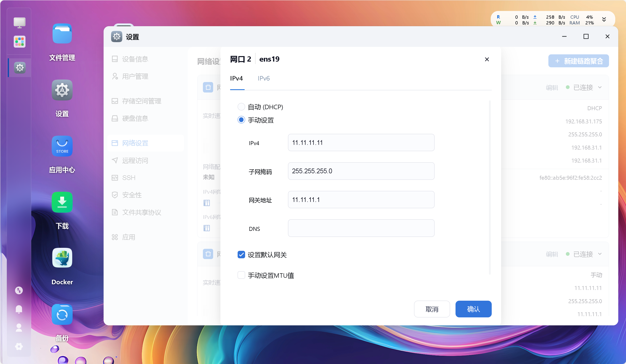Click the dialog vertical scrollbar
Image resolution: width=626 pixels, height=364 pixels.
point(490,187)
